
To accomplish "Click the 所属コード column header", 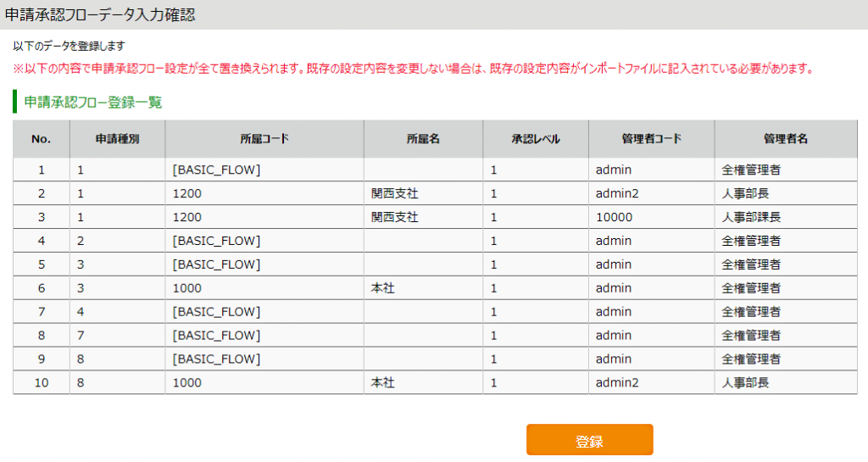I will tap(264, 139).
